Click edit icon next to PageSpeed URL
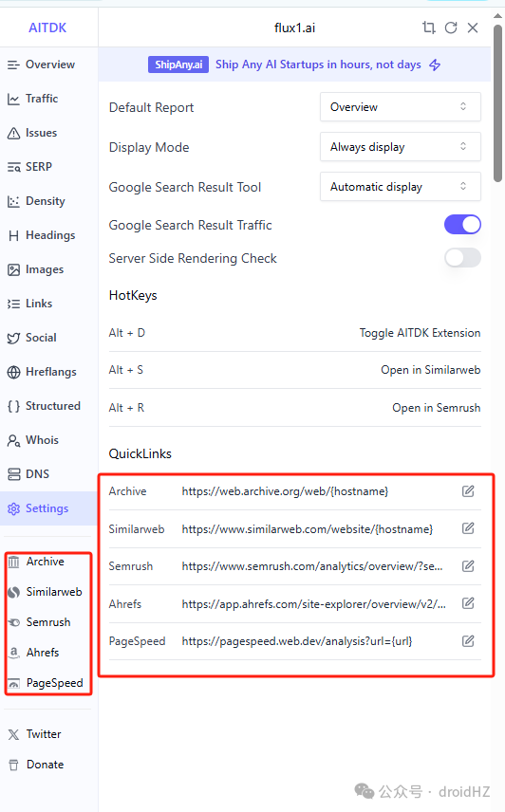This screenshot has width=505, height=812. point(468,641)
